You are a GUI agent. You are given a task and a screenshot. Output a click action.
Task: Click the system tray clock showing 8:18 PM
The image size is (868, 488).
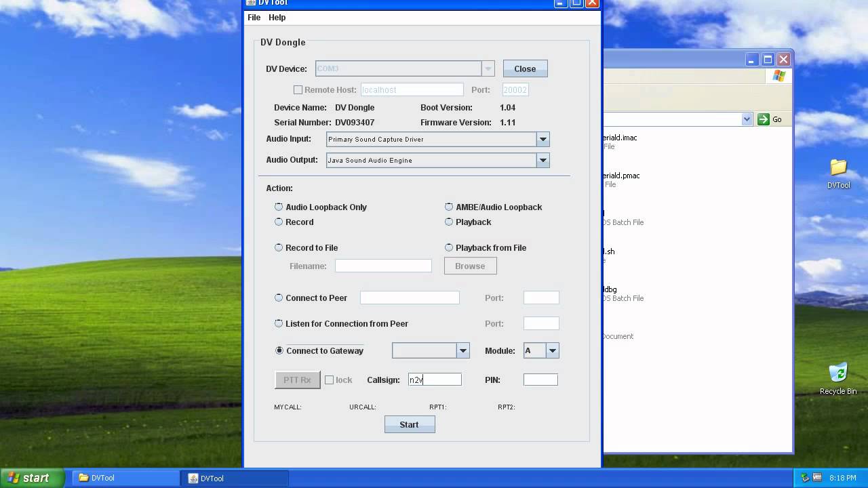click(x=843, y=478)
